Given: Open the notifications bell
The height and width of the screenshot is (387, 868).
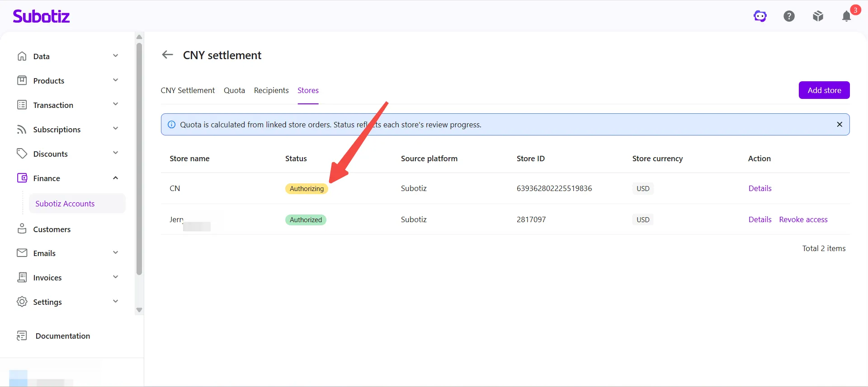Looking at the screenshot, I should [x=847, y=16].
